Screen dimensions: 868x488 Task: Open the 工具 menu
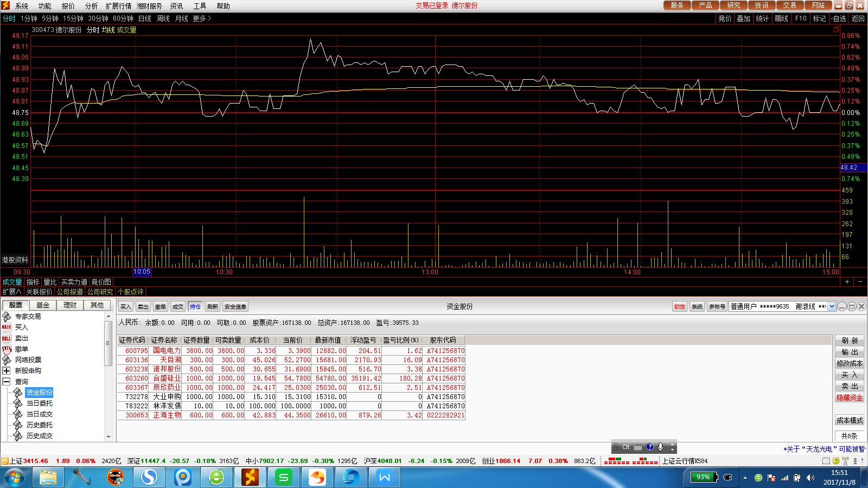point(200,6)
